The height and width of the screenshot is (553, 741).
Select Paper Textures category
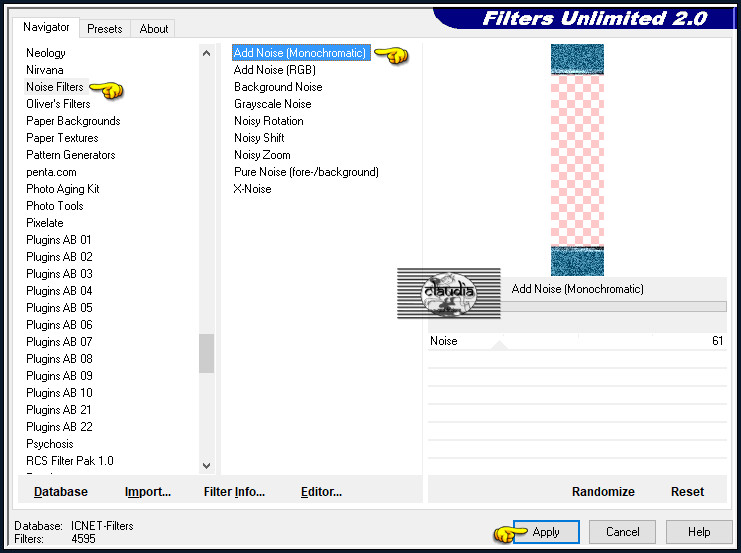tap(62, 138)
